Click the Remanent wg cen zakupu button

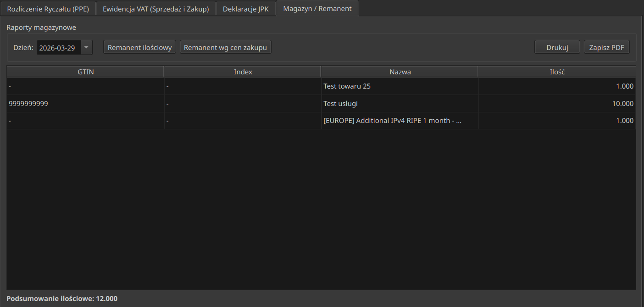point(225,48)
